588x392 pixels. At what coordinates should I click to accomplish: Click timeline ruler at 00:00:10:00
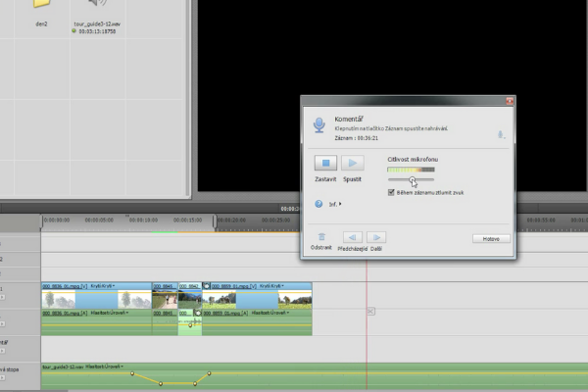pos(143,220)
